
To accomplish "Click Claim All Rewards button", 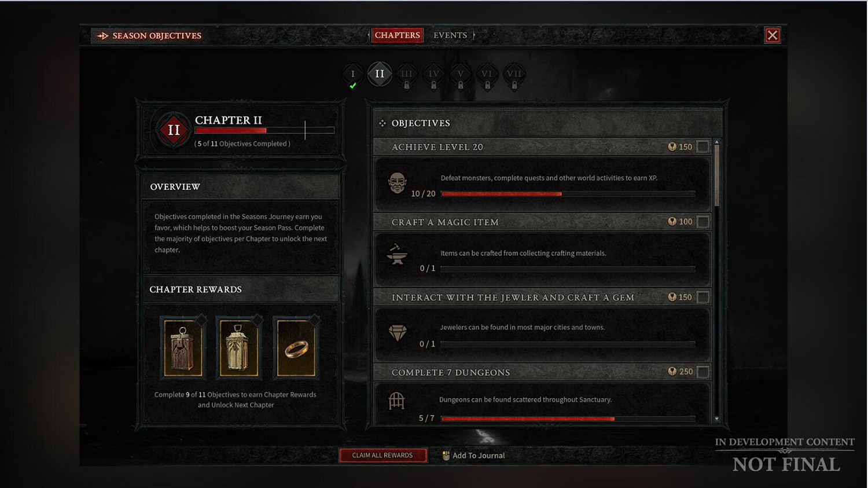I will pos(382,456).
